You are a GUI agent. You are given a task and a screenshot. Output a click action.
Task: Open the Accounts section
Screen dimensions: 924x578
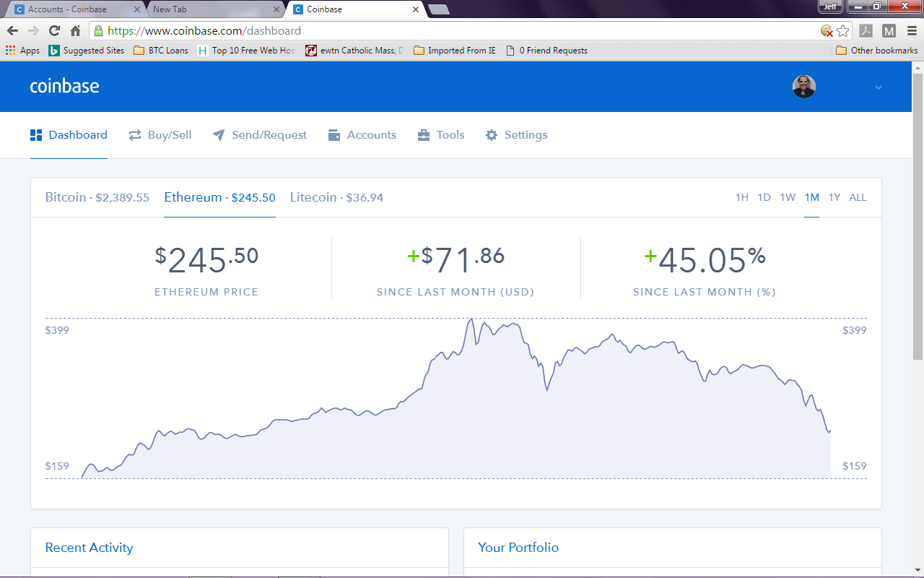[362, 135]
